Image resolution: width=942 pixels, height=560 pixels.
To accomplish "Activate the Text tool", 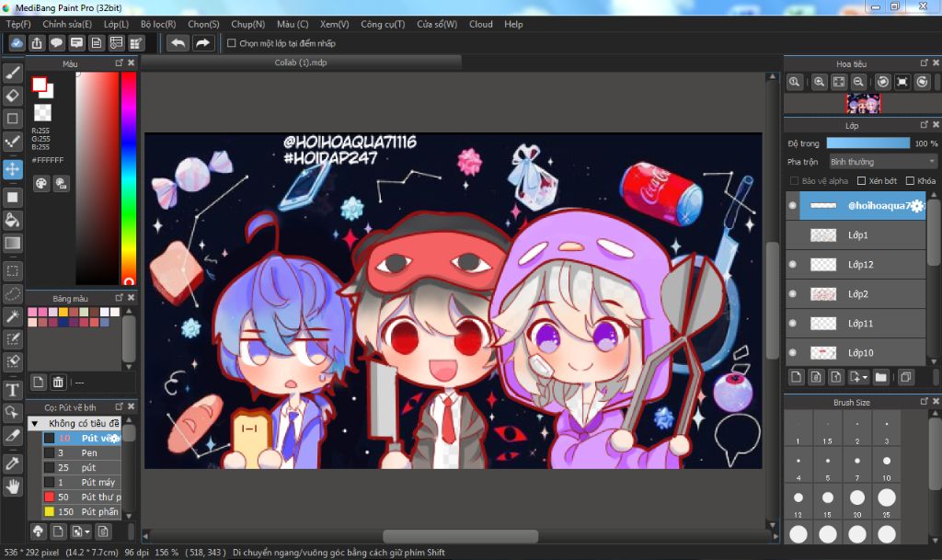I will coord(13,390).
